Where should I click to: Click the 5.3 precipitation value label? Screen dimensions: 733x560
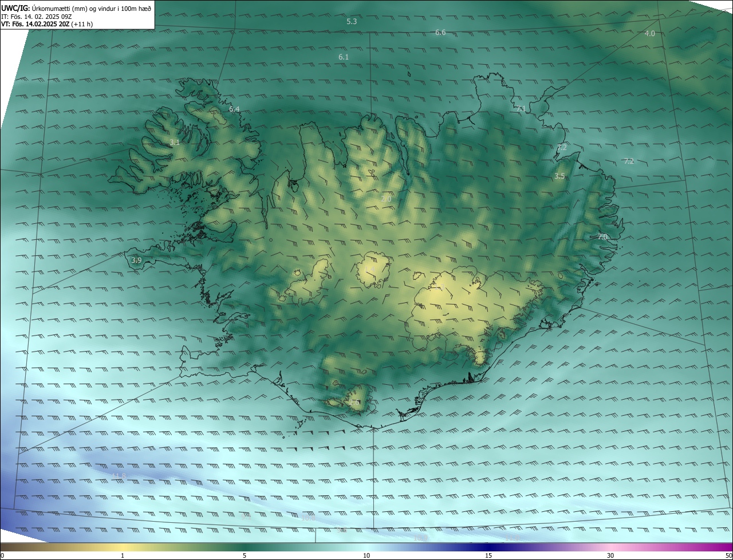352,21
